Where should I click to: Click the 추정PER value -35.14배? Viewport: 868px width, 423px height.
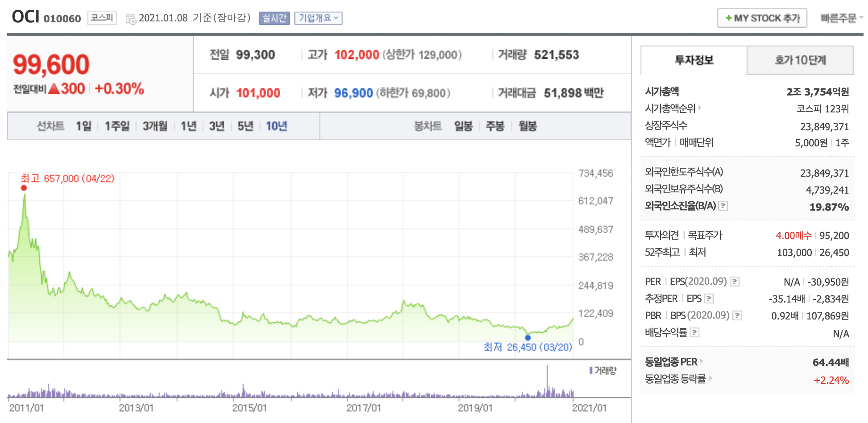pos(787,299)
